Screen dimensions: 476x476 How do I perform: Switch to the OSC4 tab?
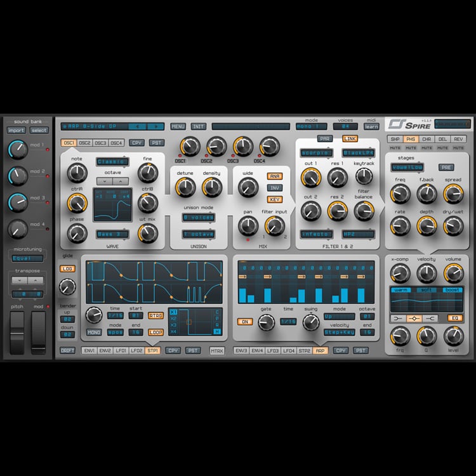coord(116,143)
